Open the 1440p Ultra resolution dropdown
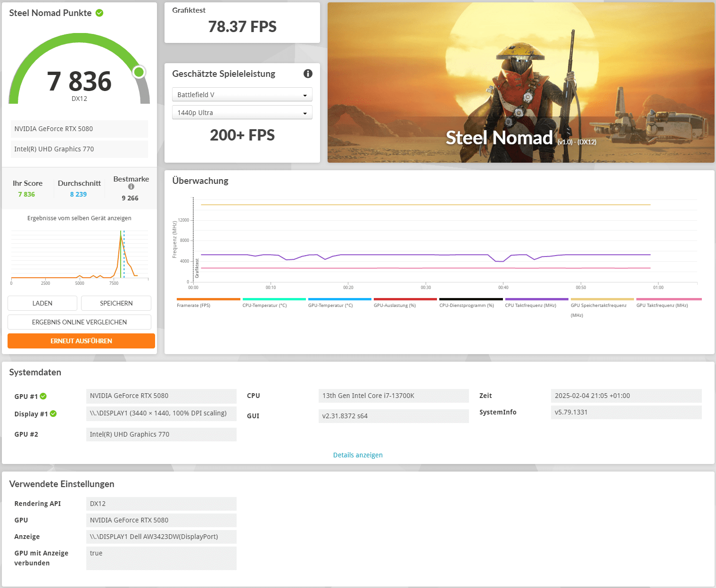 pos(242,113)
